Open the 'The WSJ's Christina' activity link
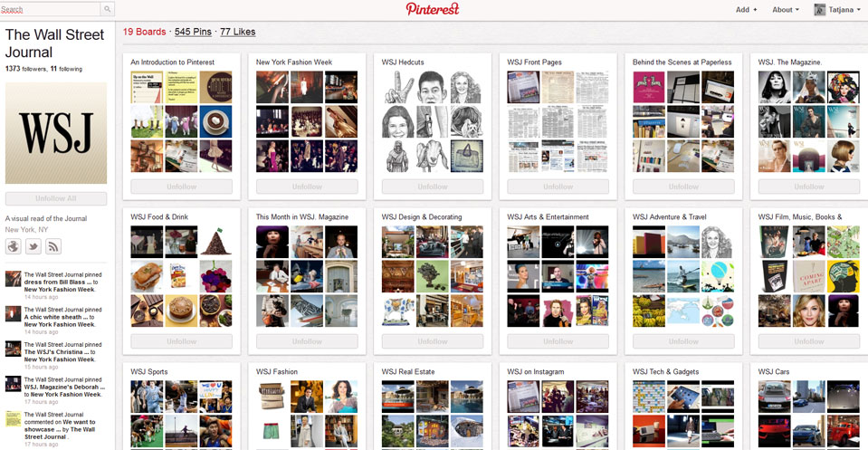Image resolution: width=868 pixels, height=450 pixels. coord(56,351)
